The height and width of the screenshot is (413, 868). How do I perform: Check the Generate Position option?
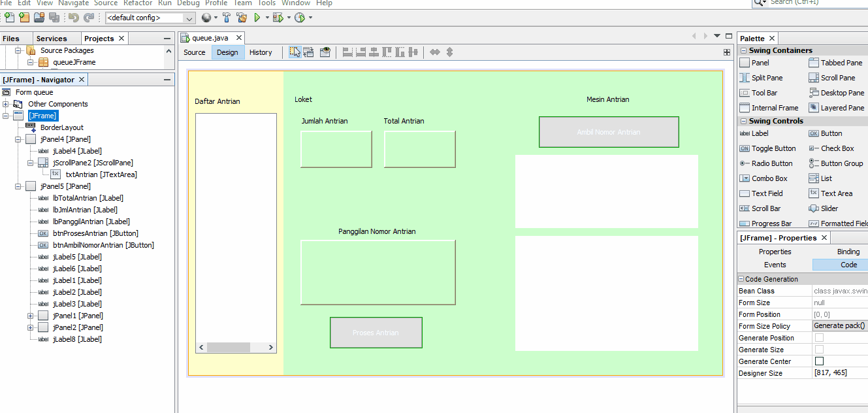pos(818,337)
